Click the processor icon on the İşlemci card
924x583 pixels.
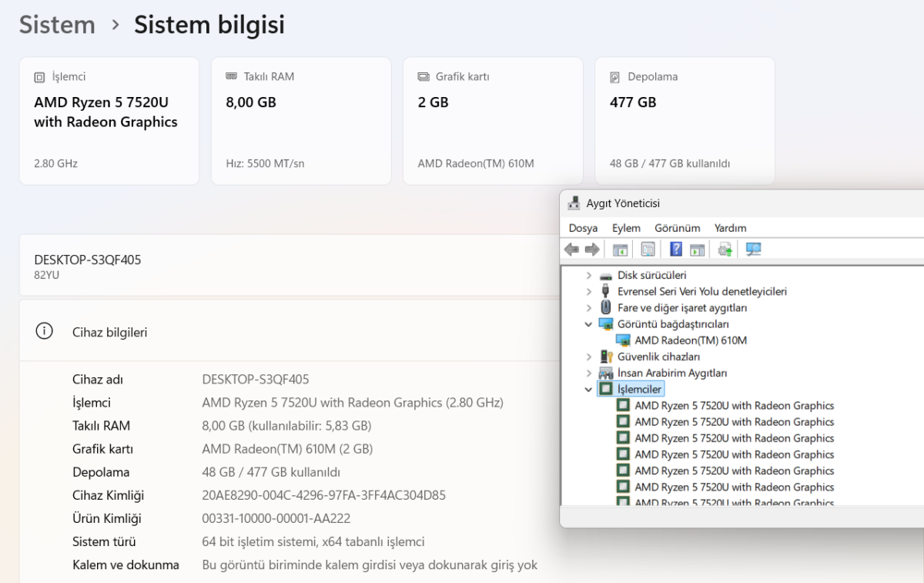click(40, 77)
